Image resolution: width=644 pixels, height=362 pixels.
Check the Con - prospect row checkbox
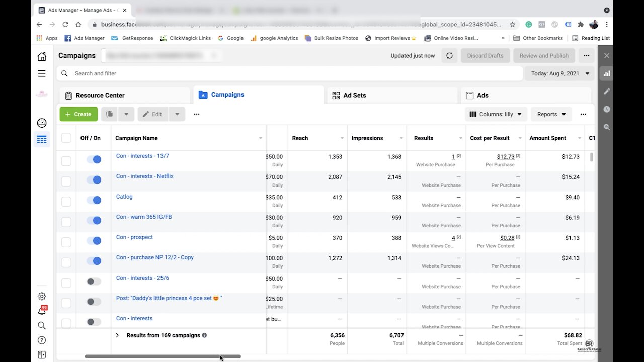point(66,242)
